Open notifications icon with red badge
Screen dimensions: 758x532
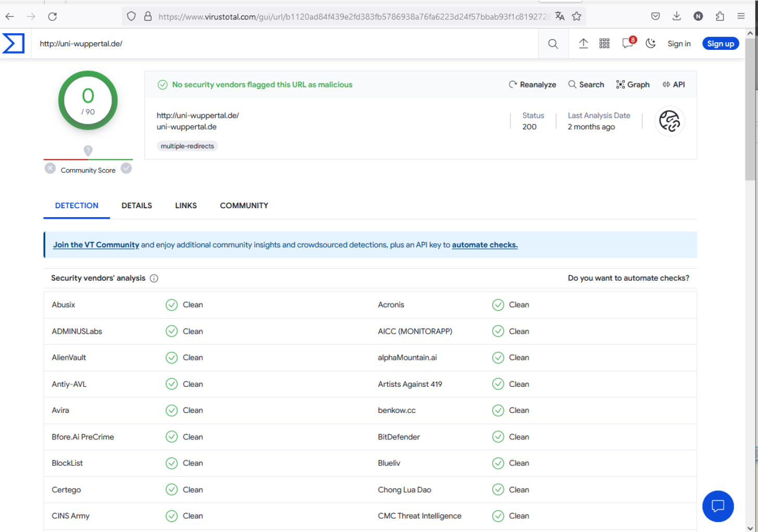[x=628, y=44]
